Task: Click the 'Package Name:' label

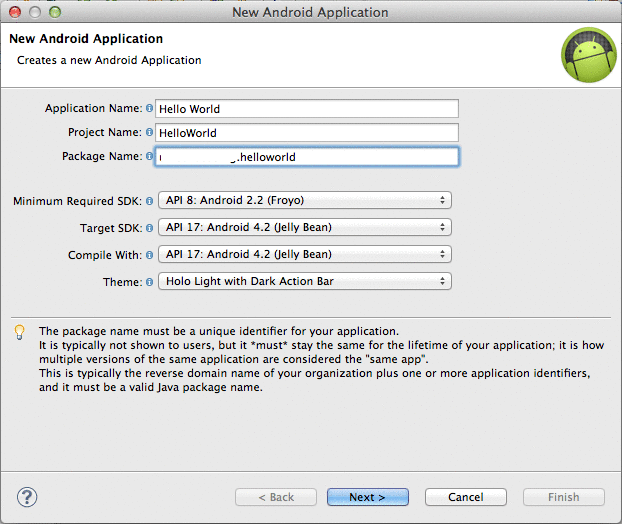Action: (102, 156)
